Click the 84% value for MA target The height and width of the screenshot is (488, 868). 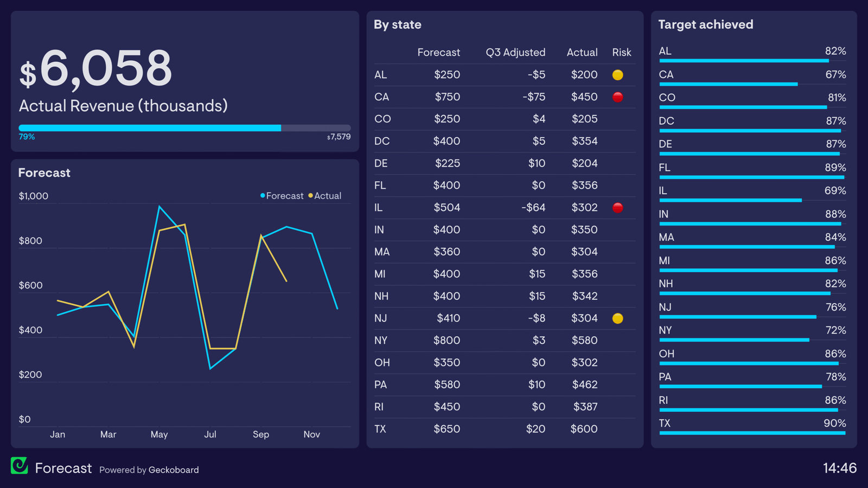pyautogui.click(x=835, y=237)
